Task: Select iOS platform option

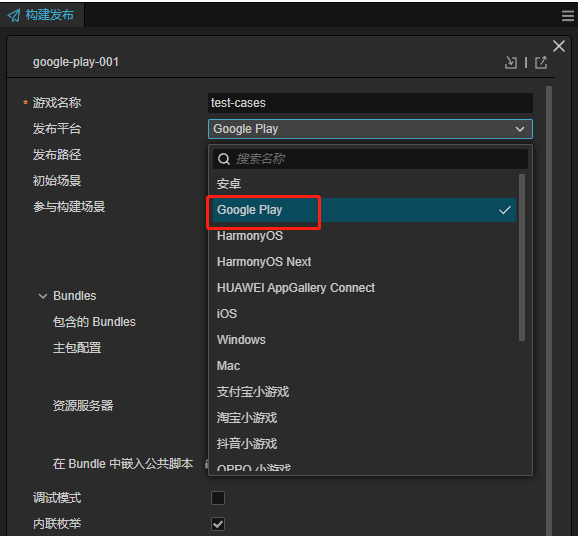Action: pos(364,314)
